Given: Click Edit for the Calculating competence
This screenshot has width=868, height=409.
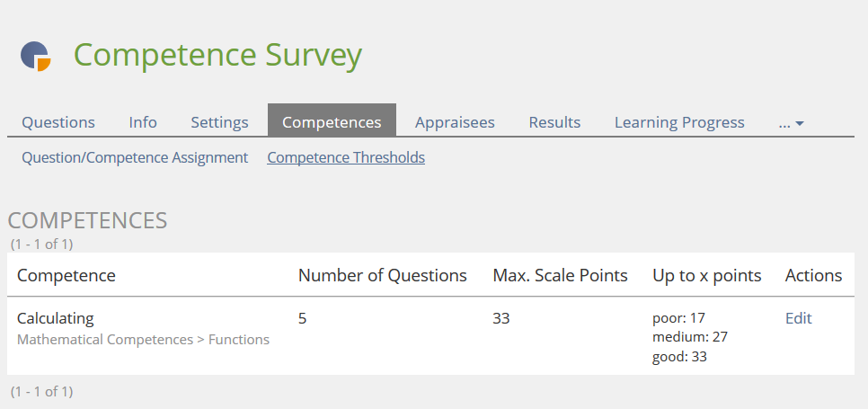Looking at the screenshot, I should click(798, 318).
